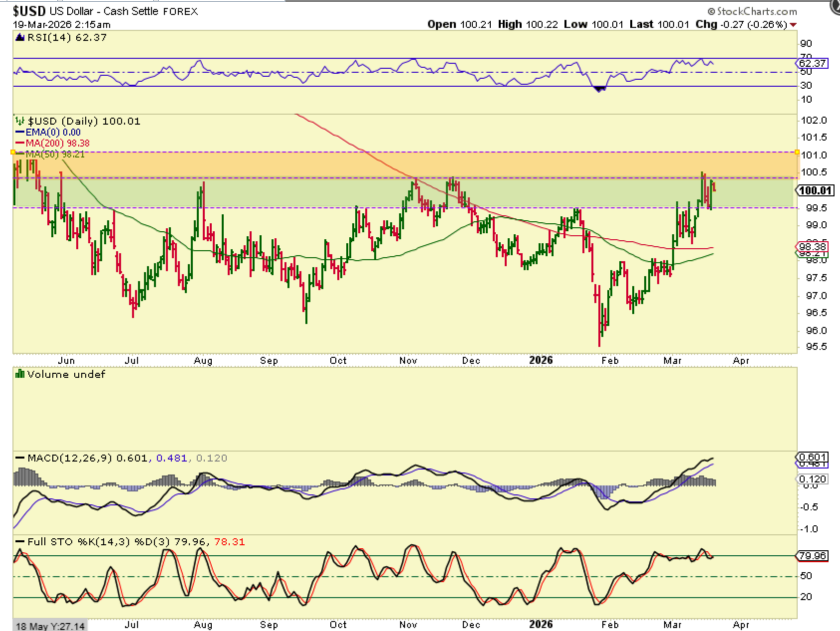Click the 99.5 price axis label
The image size is (840, 631).
(816, 208)
